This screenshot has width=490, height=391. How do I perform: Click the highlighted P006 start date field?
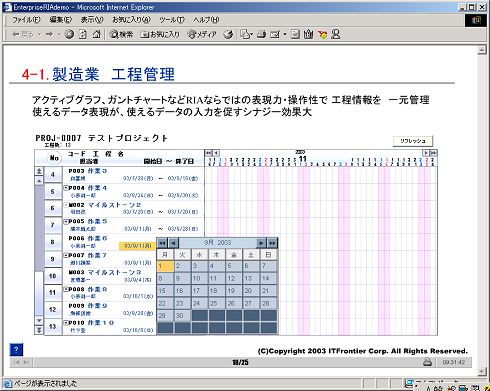click(137, 246)
